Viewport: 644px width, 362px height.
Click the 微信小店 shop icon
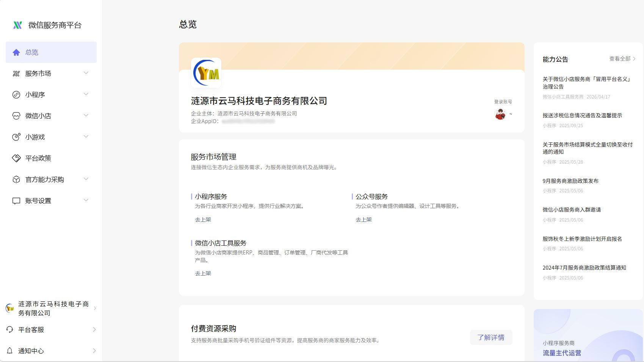coord(16,116)
